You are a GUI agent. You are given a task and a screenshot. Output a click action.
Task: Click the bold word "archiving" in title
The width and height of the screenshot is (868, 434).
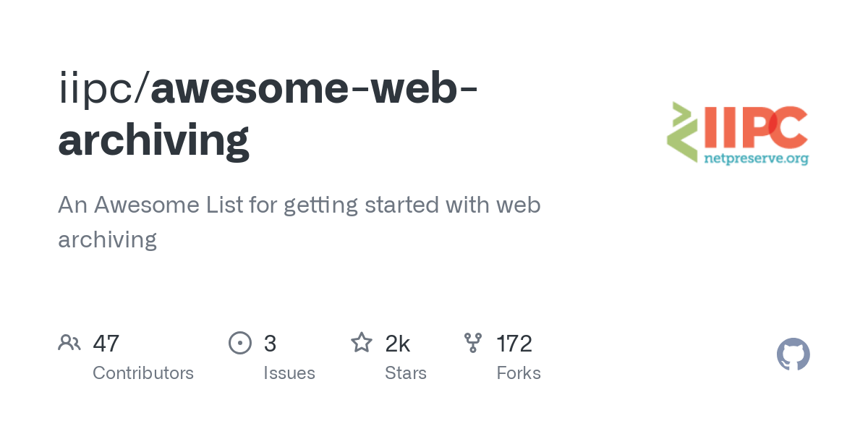(x=153, y=140)
